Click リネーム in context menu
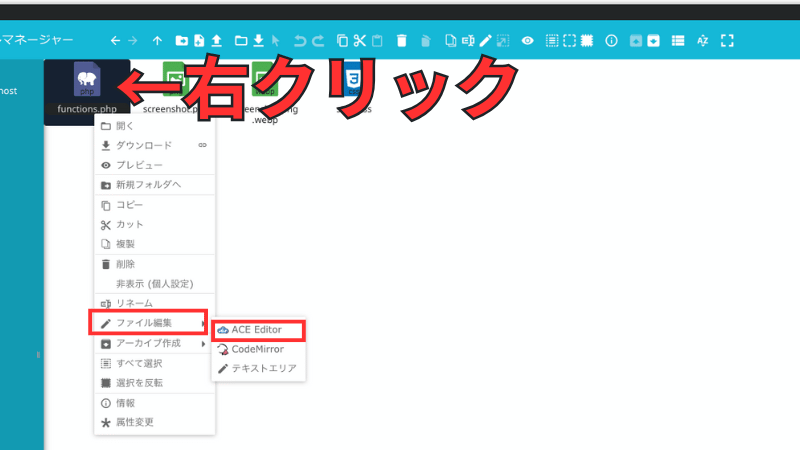Screen dimensions: 800x450 tap(134, 303)
